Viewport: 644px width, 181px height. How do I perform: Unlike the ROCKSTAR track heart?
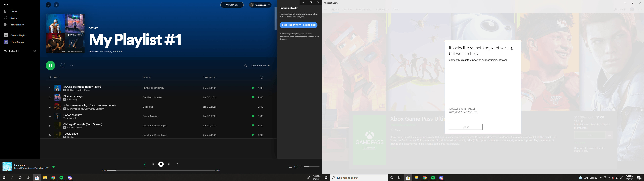pos(253,88)
